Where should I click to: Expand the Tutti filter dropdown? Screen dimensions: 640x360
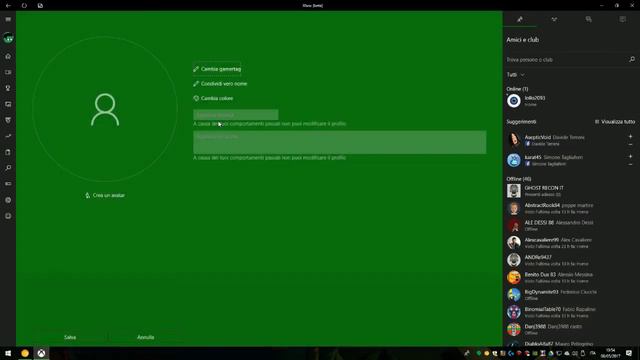(x=515, y=75)
